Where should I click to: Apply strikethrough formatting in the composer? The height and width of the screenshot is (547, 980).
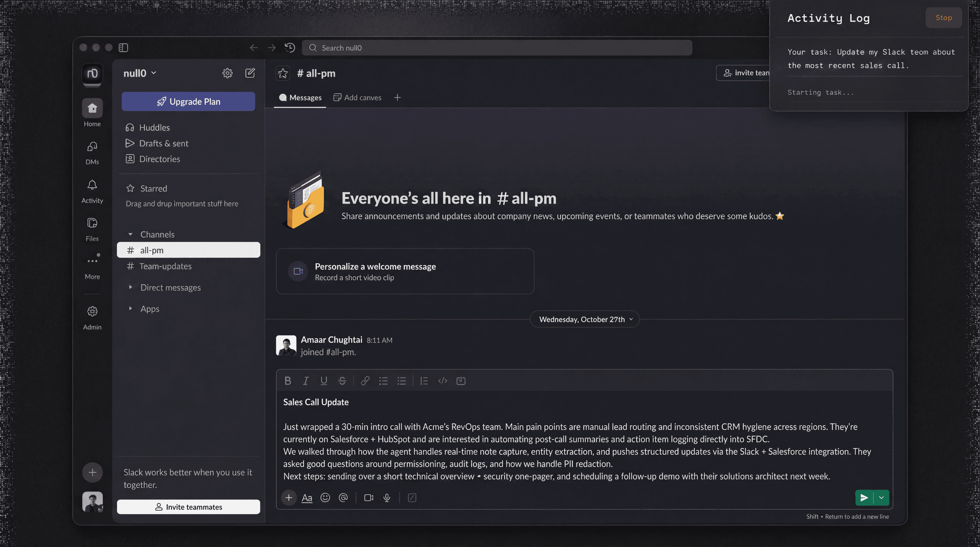(x=342, y=380)
